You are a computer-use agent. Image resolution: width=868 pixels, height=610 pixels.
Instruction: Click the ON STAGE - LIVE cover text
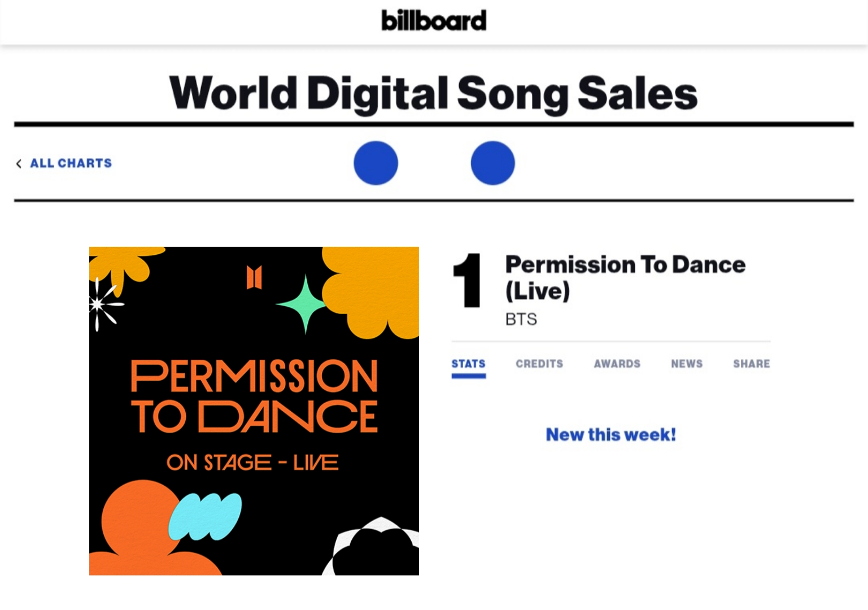coord(252,463)
